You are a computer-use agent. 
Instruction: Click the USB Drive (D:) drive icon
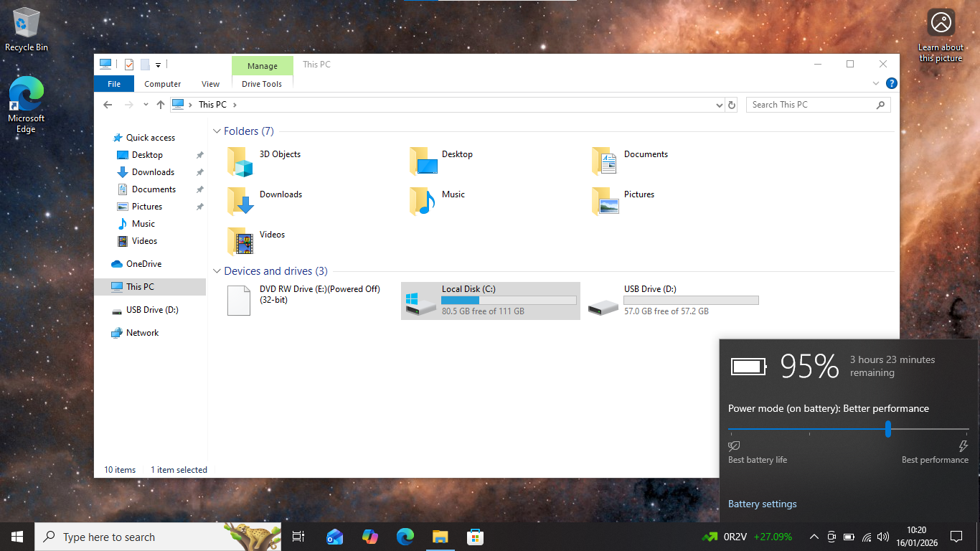pos(603,306)
